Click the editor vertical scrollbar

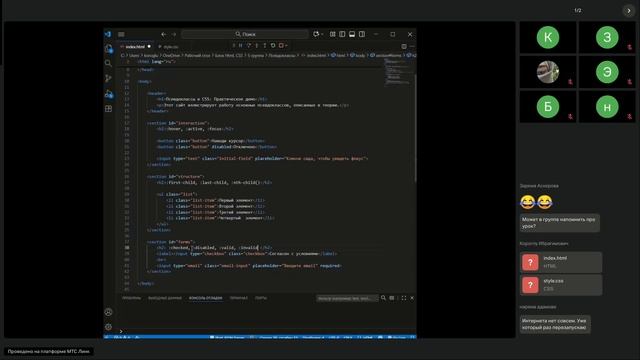pyautogui.click(x=415, y=127)
